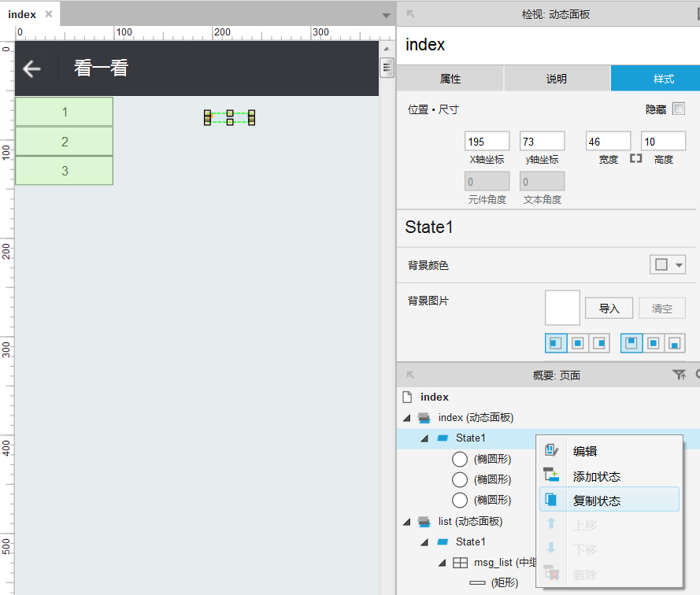This screenshot has width=700, height=595.
Task: Set background image vertical alignment to bottom
Action: click(675, 343)
